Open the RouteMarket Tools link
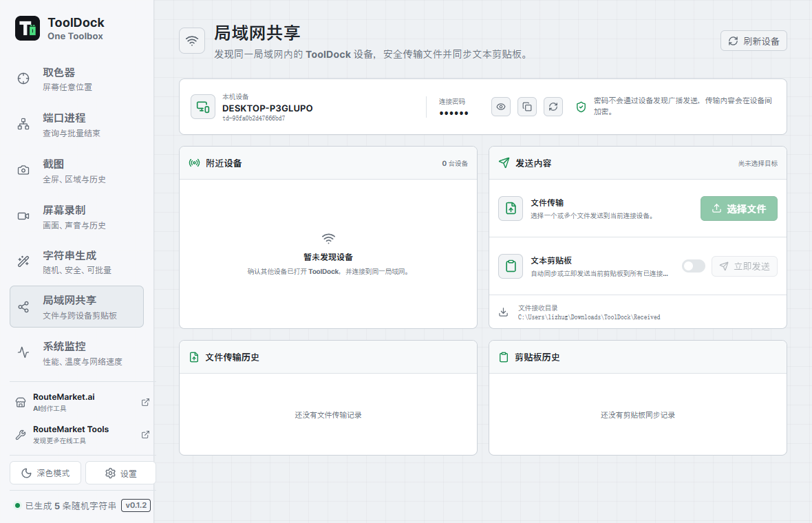This screenshot has width=812, height=523. point(82,434)
